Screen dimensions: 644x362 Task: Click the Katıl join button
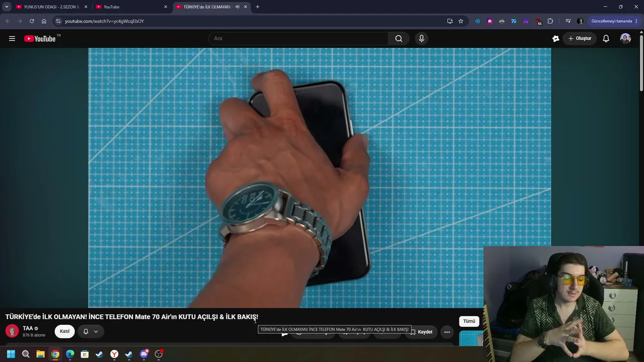[x=65, y=331]
